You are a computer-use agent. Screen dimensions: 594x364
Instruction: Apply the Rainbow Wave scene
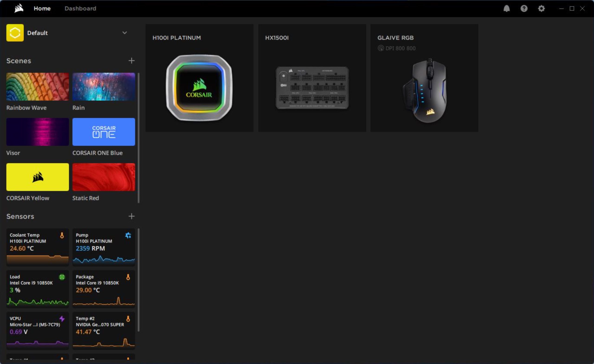click(38, 87)
